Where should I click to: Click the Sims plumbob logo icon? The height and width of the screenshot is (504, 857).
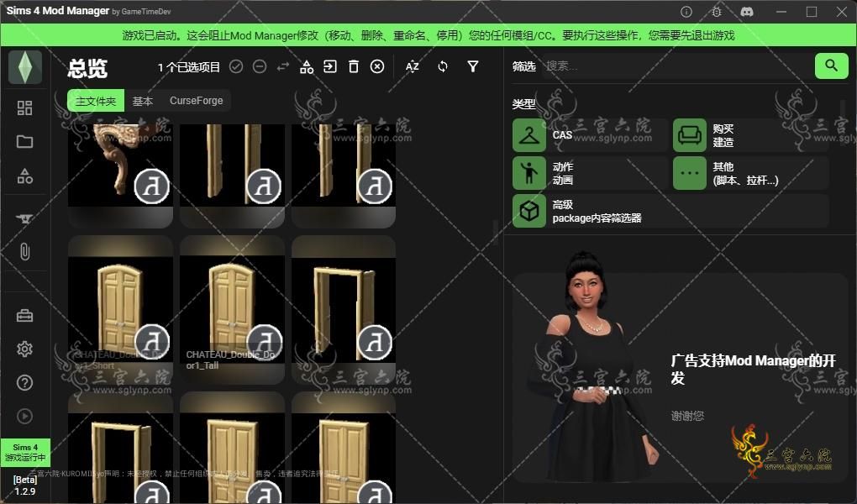(x=25, y=67)
